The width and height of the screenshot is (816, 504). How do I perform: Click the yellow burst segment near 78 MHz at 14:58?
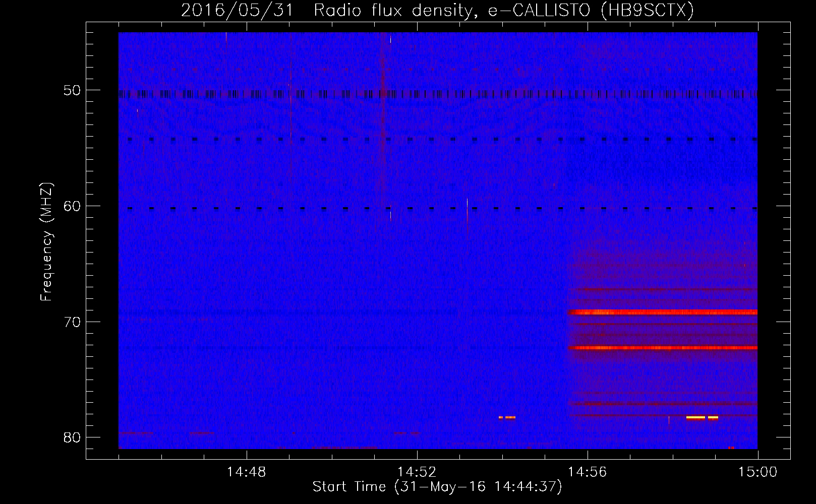click(695, 417)
